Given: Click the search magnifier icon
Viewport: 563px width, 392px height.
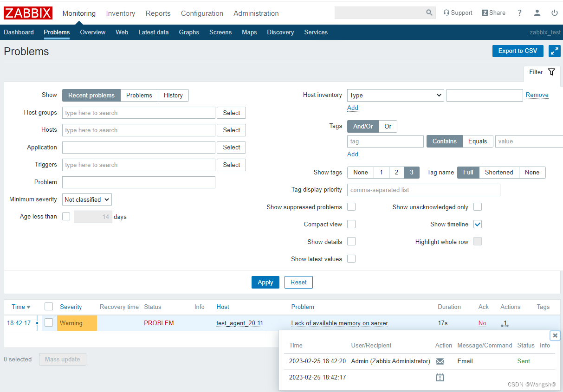Looking at the screenshot, I should pos(429,13).
